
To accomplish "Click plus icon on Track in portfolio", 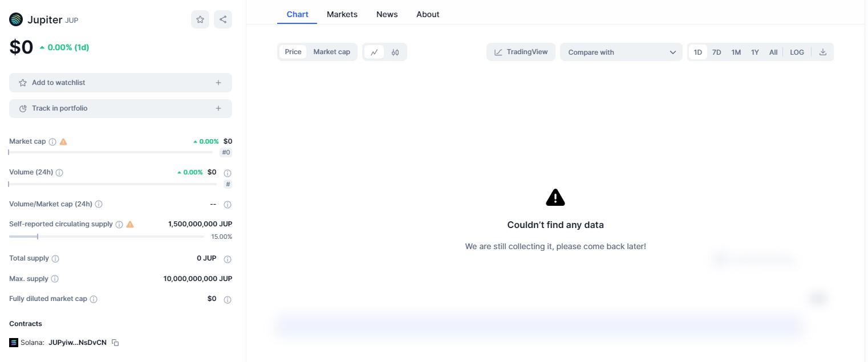I will point(218,108).
